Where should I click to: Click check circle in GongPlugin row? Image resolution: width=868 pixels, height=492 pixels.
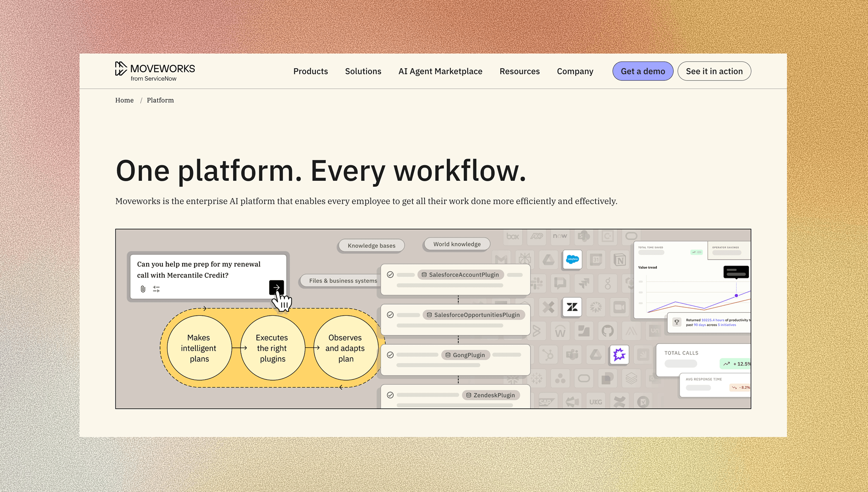click(x=390, y=355)
